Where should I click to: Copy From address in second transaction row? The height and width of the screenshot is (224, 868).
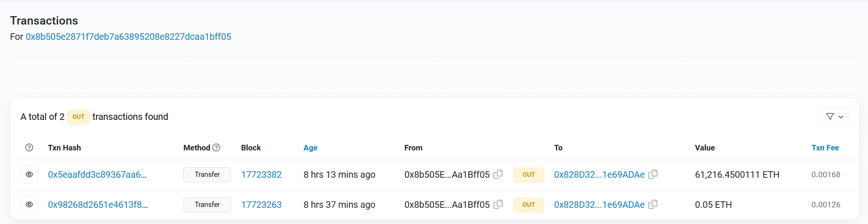click(x=498, y=205)
